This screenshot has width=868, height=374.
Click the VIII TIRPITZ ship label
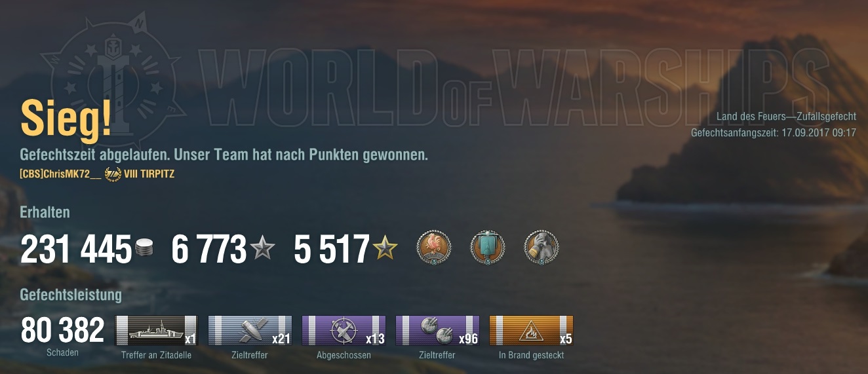[149, 174]
